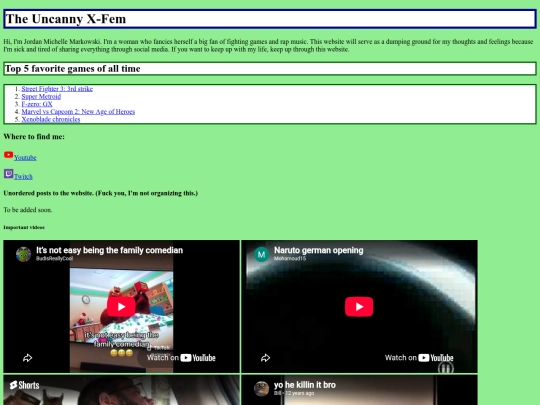540x405 pixels.
Task: Play the family comedian video
Action: [121, 307]
